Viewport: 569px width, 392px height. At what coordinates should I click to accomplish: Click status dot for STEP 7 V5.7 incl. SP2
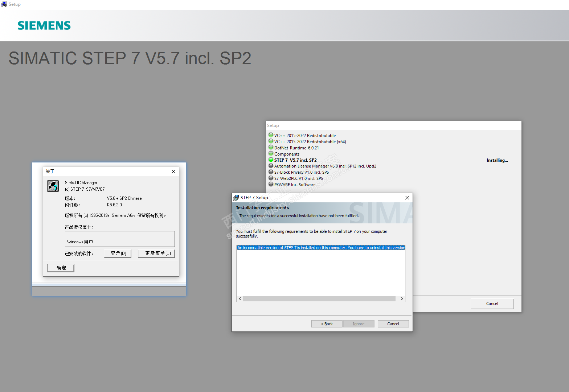tap(271, 160)
